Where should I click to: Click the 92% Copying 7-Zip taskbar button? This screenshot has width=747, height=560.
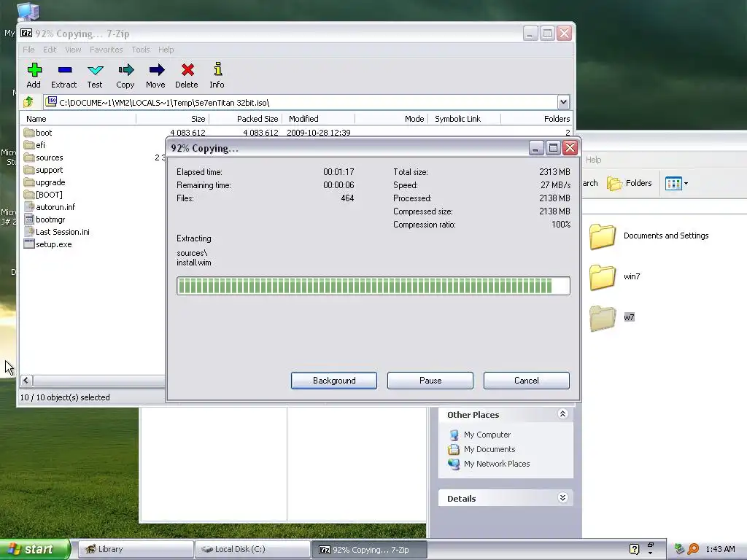(x=369, y=550)
